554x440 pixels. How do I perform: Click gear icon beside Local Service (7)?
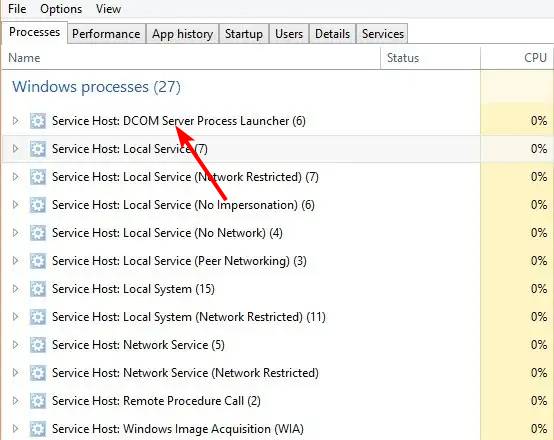[37, 149]
